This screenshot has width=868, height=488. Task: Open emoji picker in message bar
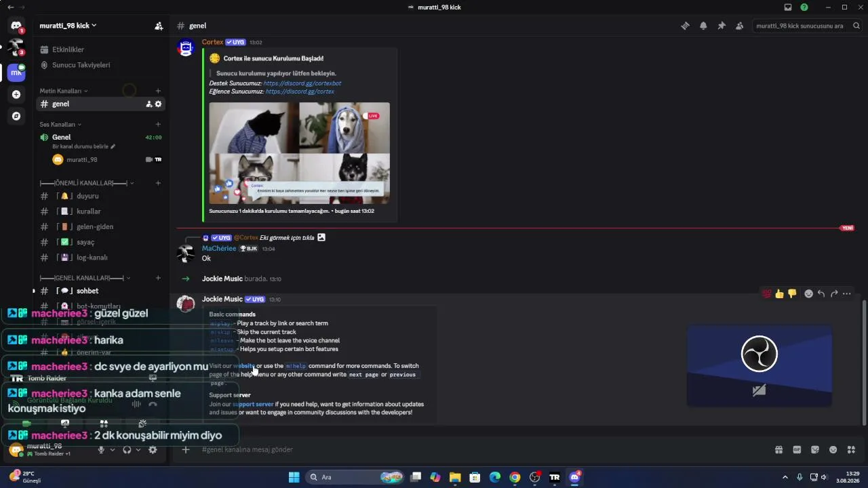(x=833, y=449)
